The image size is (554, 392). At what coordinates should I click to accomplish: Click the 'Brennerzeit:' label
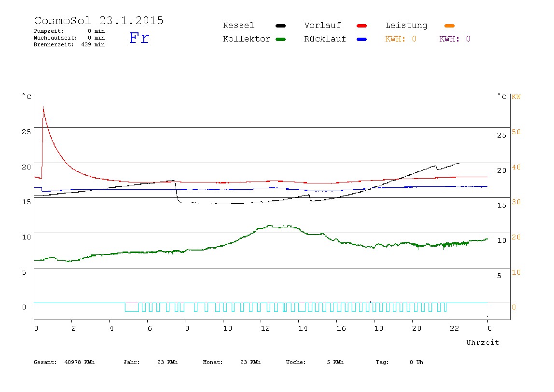coord(54,44)
